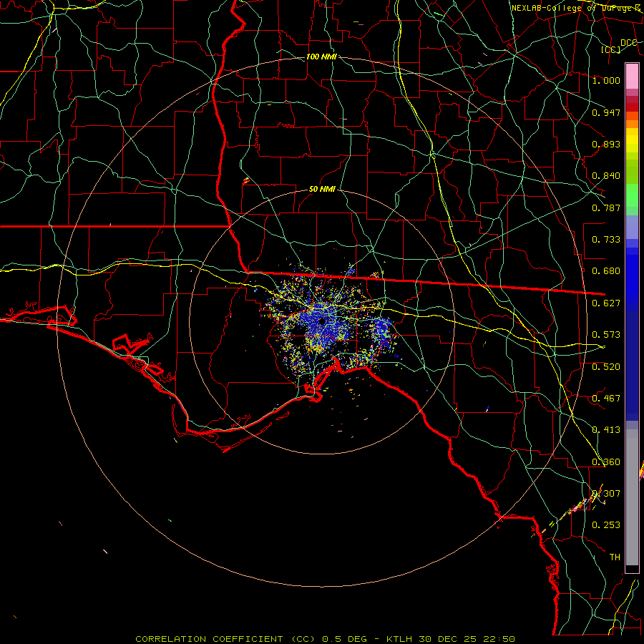Pick the gray segment of color bar
Screen dimensions: 644x644
(x=632, y=497)
